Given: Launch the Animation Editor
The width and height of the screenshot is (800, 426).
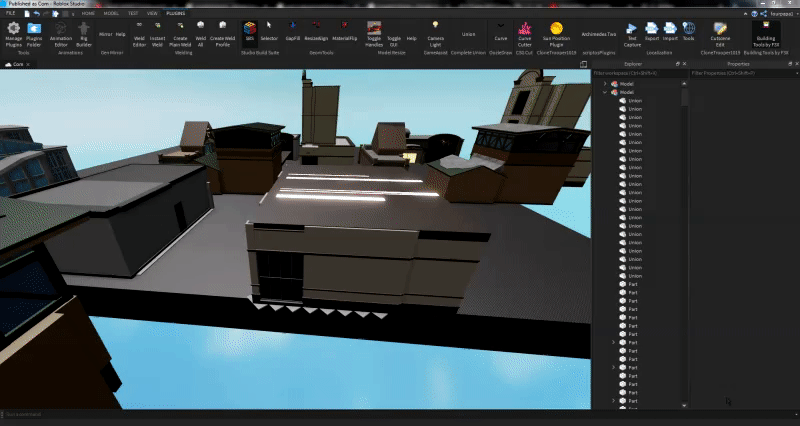Looking at the screenshot, I should coord(61,34).
